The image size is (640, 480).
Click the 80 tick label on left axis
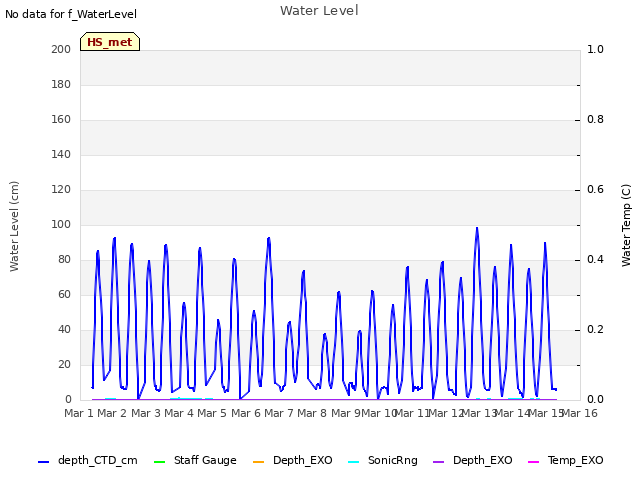pyautogui.click(x=64, y=260)
